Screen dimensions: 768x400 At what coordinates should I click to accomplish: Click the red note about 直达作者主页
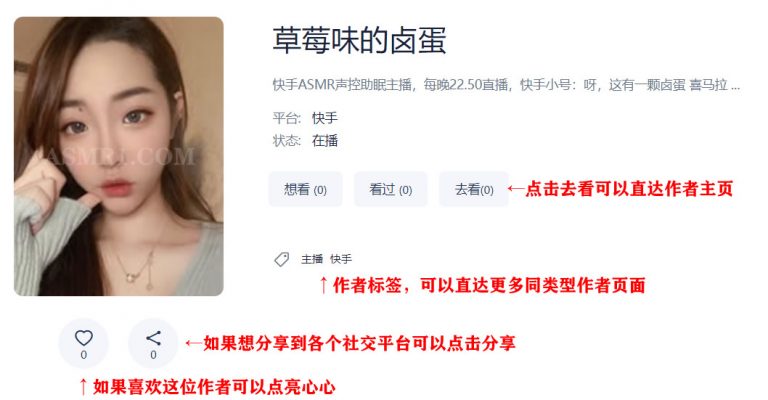click(621, 188)
